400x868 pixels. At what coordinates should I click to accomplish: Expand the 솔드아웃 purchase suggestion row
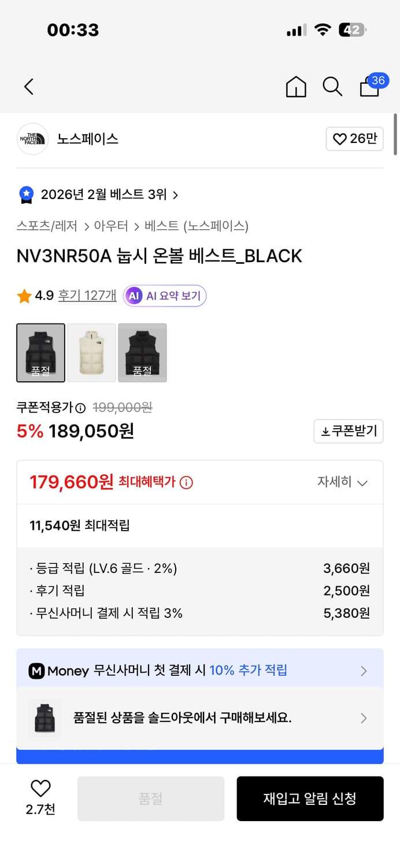(363, 718)
